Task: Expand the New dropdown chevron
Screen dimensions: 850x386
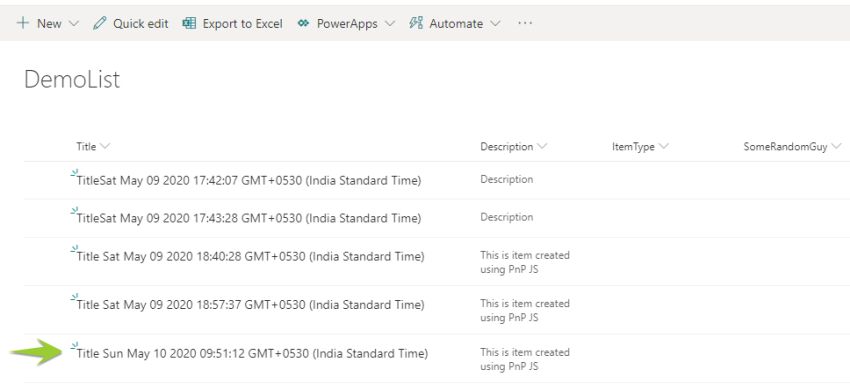Action: coord(74,24)
